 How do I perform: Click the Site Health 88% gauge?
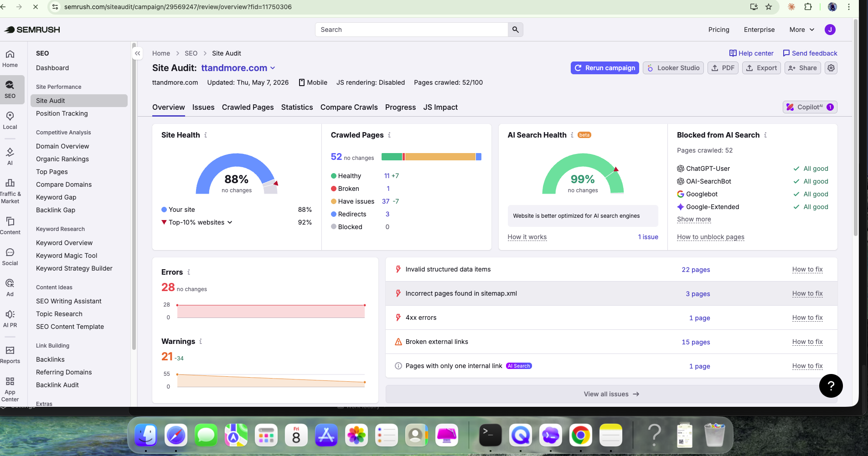[237, 174]
